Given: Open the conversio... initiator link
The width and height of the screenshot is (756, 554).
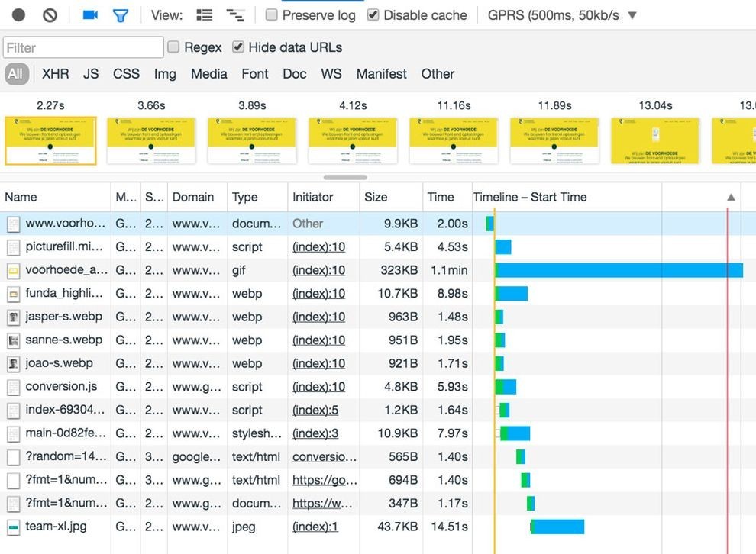Looking at the screenshot, I should [325, 456].
